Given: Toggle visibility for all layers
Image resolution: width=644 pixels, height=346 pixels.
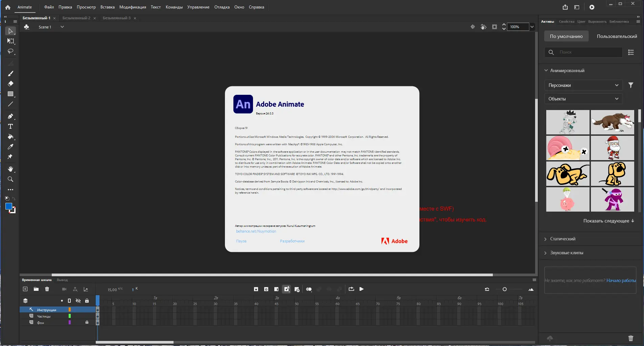Looking at the screenshot, I should coord(78,301).
